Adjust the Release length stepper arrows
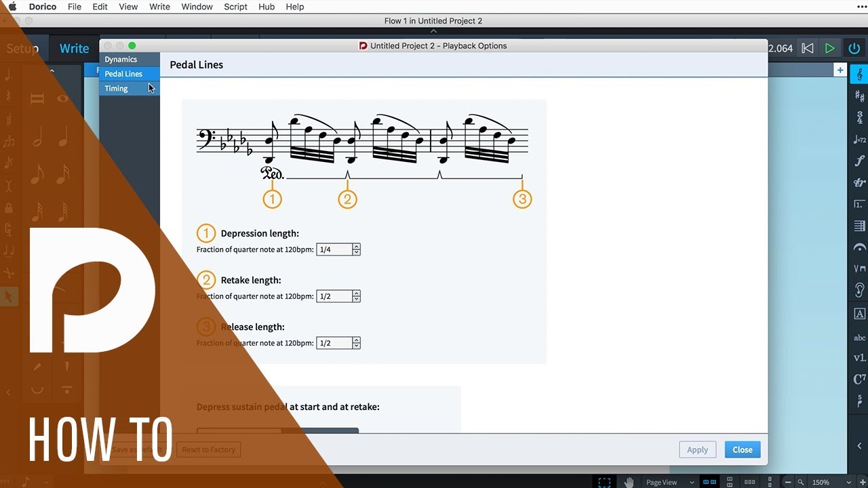The width and height of the screenshot is (868, 488). click(357, 343)
